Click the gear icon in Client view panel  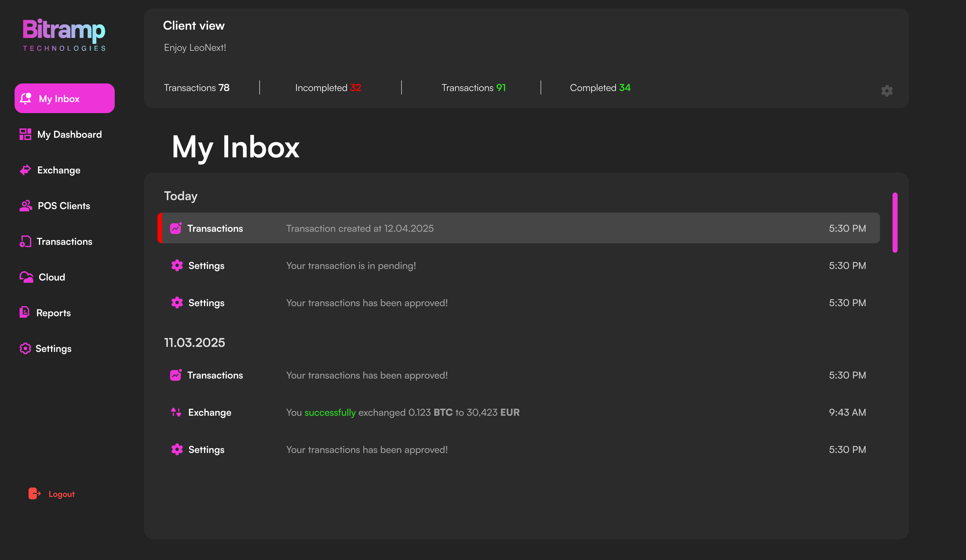coord(887,91)
